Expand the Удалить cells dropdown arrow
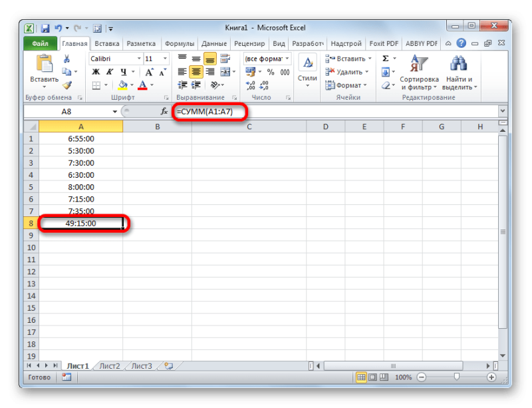This screenshot has height=408, width=532. (x=367, y=72)
